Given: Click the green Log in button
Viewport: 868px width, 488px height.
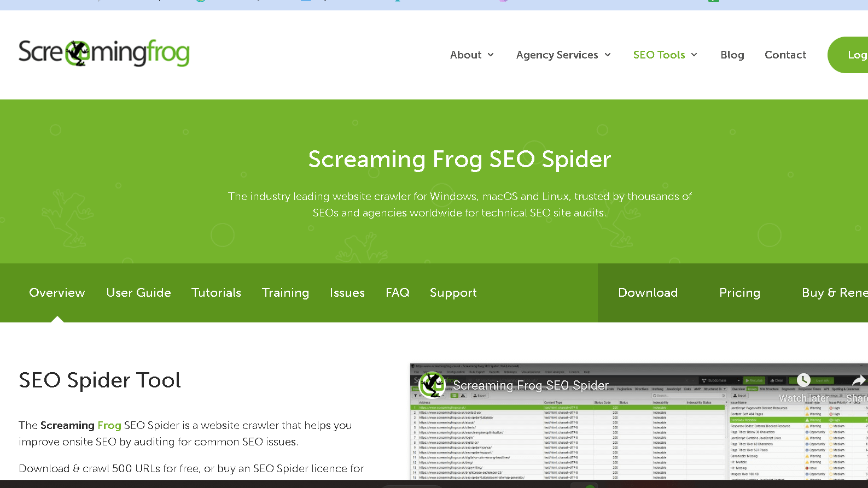Looking at the screenshot, I should (848, 55).
